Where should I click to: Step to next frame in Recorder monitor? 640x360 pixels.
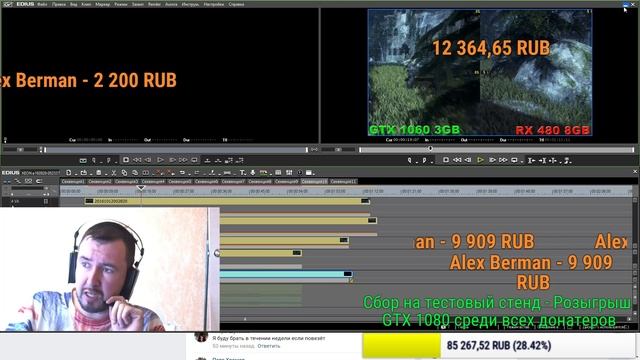(x=492, y=160)
